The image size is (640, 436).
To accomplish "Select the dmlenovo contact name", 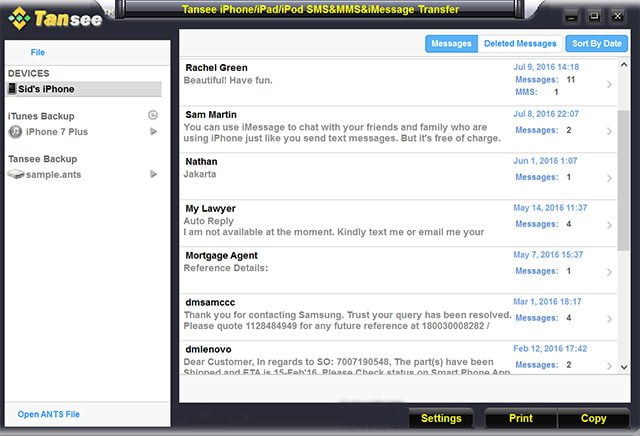I will click(x=208, y=349).
